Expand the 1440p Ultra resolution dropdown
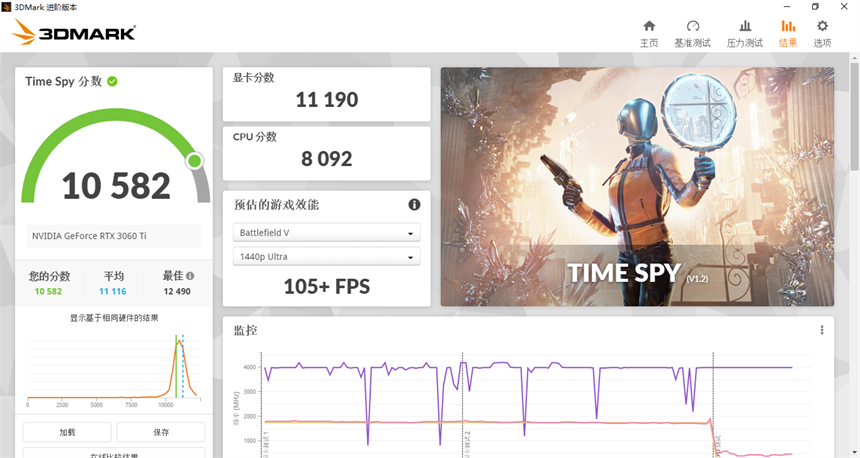Screen dimensions: 860x458 point(326,256)
